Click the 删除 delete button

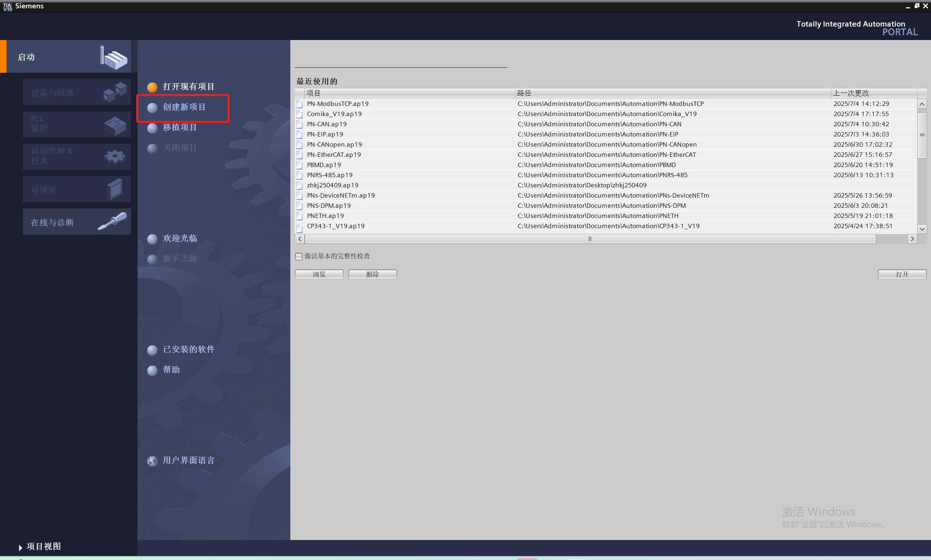[372, 275]
